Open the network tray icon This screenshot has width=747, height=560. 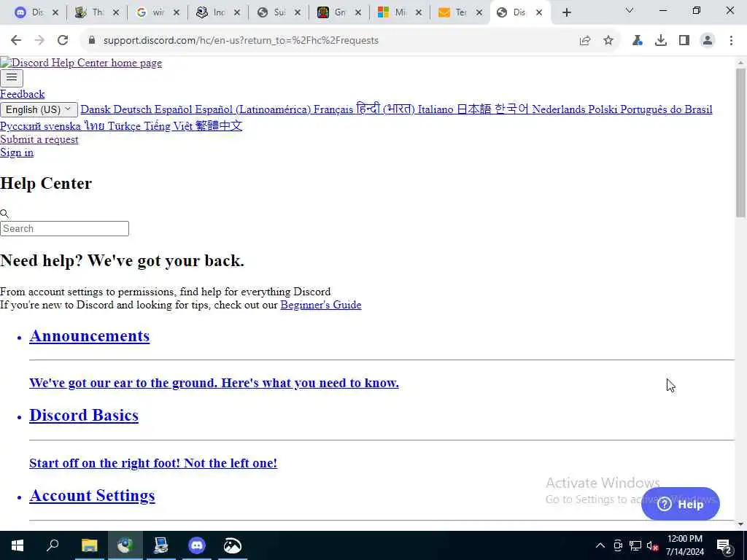coord(635,545)
